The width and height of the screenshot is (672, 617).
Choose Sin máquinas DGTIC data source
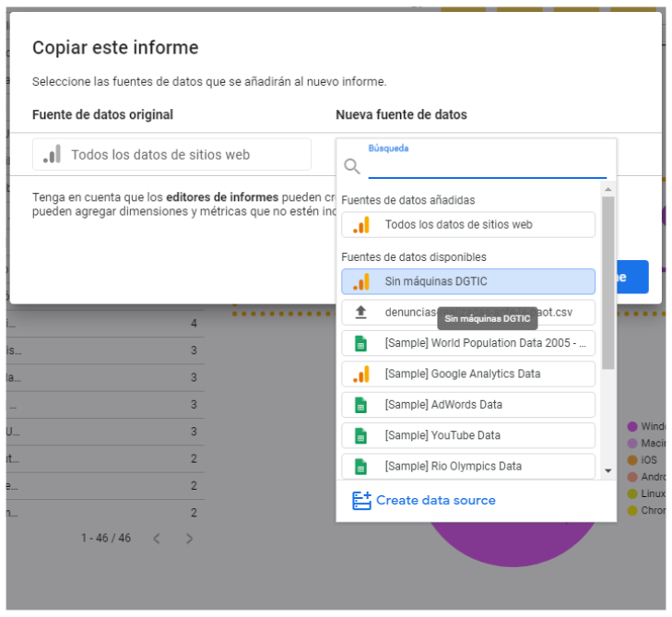(x=468, y=281)
